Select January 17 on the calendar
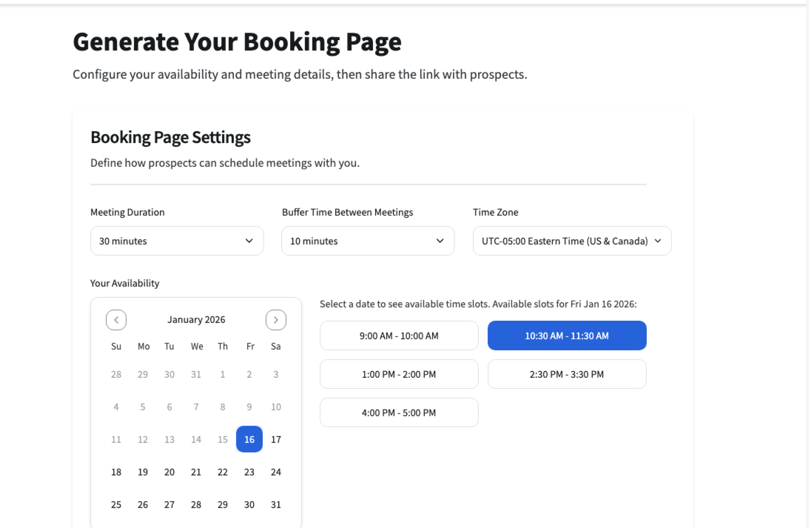This screenshot has height=528, width=812. click(276, 439)
